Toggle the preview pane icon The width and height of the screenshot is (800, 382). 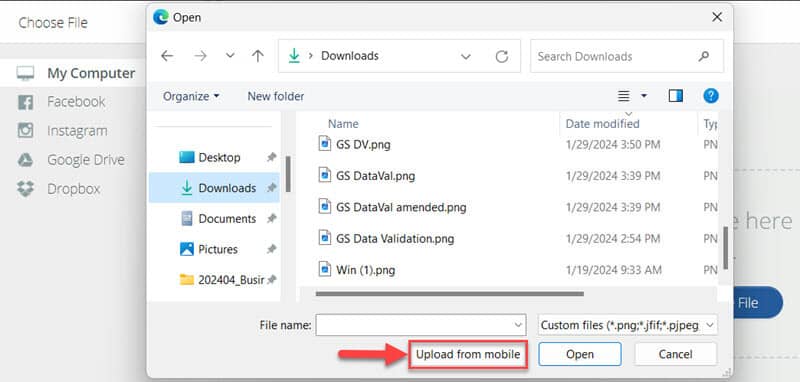pyautogui.click(x=676, y=96)
